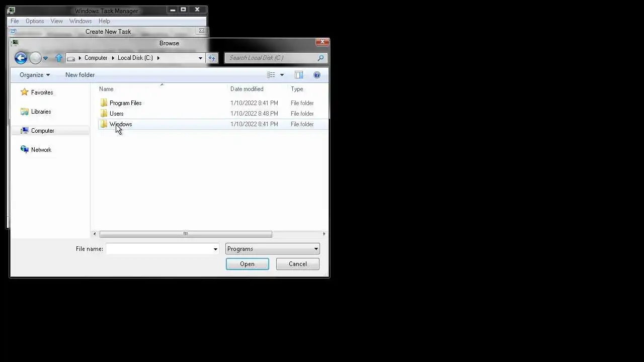The image size is (644, 362).
Task: Open the File name dropdown arrow
Action: [215, 249]
